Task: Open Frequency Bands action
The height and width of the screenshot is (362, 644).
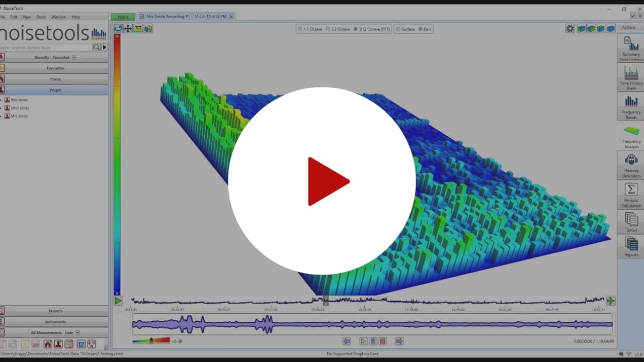Action: (631, 107)
